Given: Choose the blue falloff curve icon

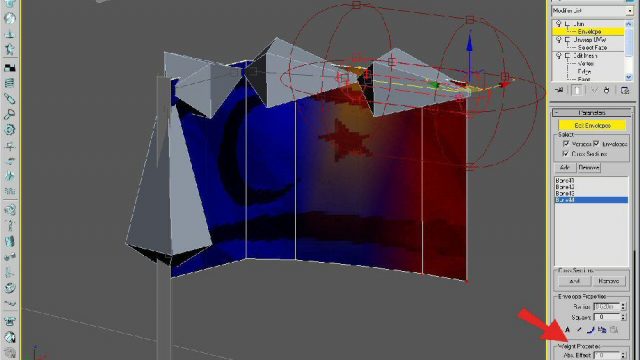Looking at the screenshot, I should tap(590, 330).
